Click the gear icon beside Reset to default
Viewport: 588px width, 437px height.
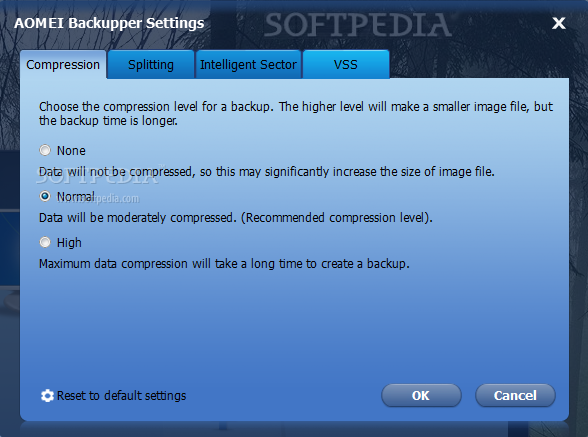coord(47,396)
